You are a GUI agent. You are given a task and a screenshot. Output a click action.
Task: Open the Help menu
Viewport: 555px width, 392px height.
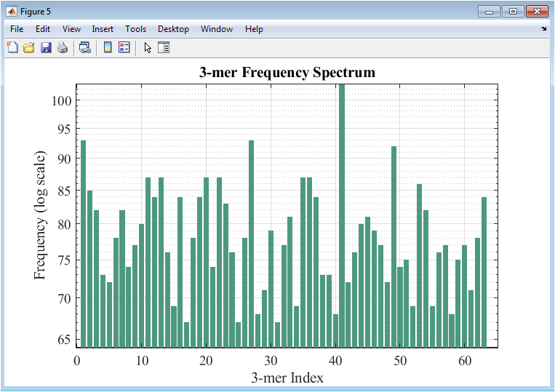[254, 29]
